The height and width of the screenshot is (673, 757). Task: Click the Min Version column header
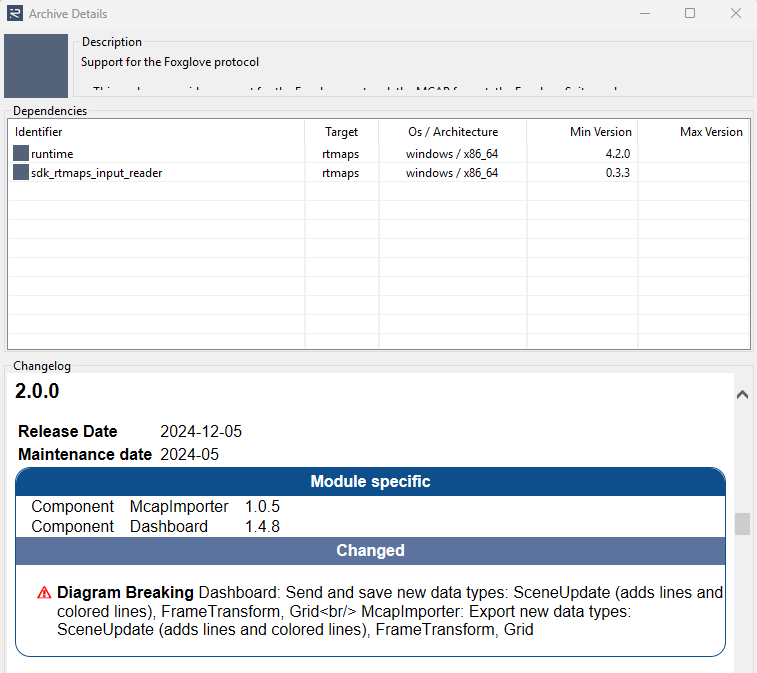point(600,132)
